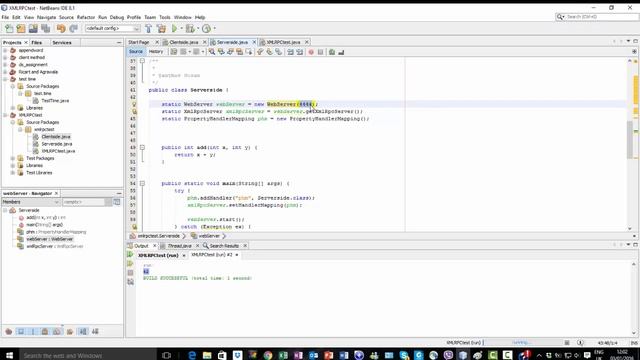The image size is (640, 360).
Task: Click the New Project toolbar icon
Action: pos(21,28)
